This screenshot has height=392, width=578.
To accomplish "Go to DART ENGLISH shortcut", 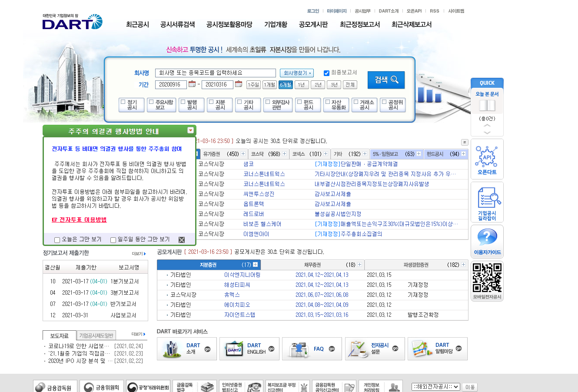I will [x=249, y=349].
